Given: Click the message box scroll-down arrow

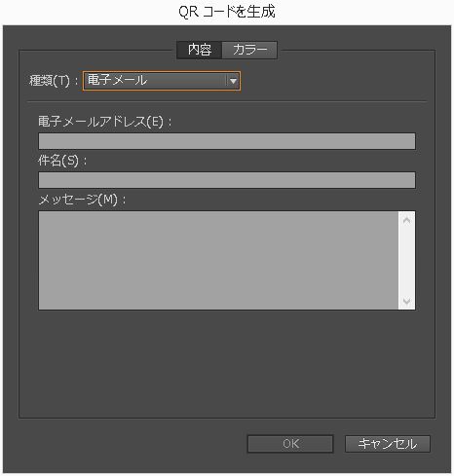Looking at the screenshot, I should 406,301.
